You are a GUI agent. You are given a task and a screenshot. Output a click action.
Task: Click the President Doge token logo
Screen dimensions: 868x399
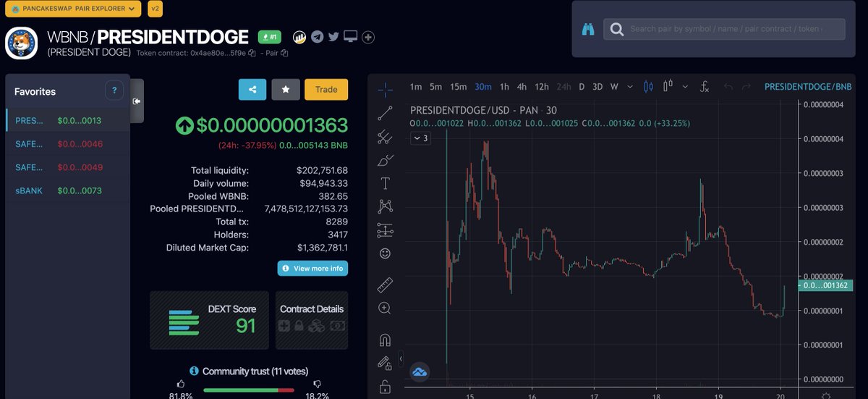coord(22,43)
